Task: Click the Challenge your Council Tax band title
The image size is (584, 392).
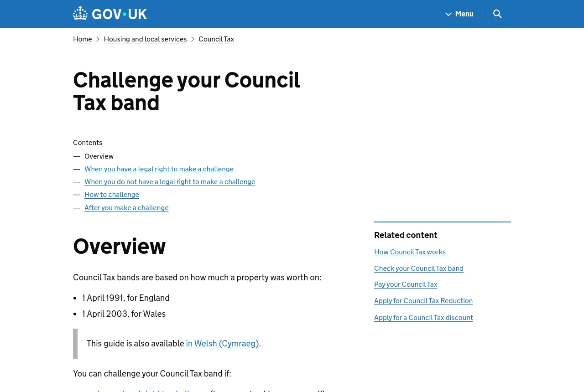Action: click(186, 91)
